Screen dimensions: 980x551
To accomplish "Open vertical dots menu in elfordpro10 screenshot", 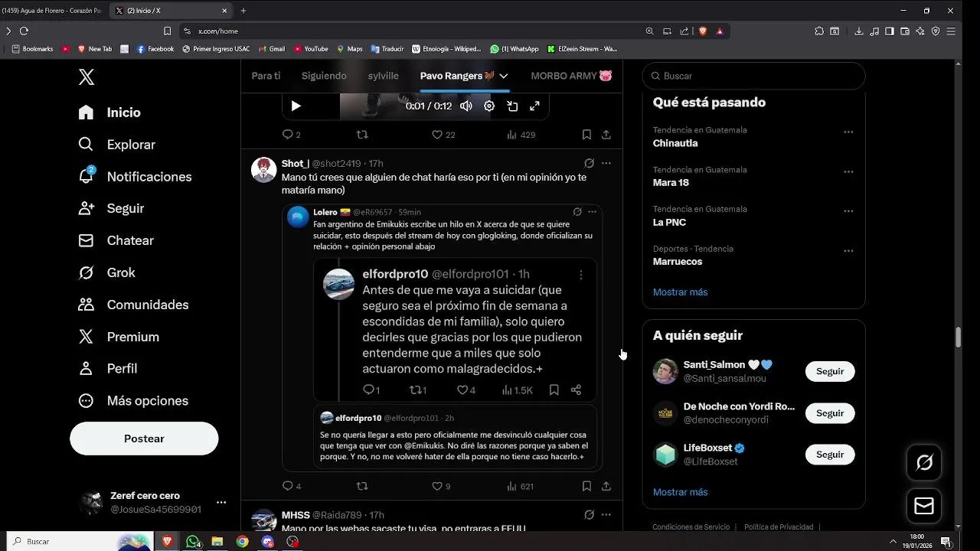I will [581, 275].
